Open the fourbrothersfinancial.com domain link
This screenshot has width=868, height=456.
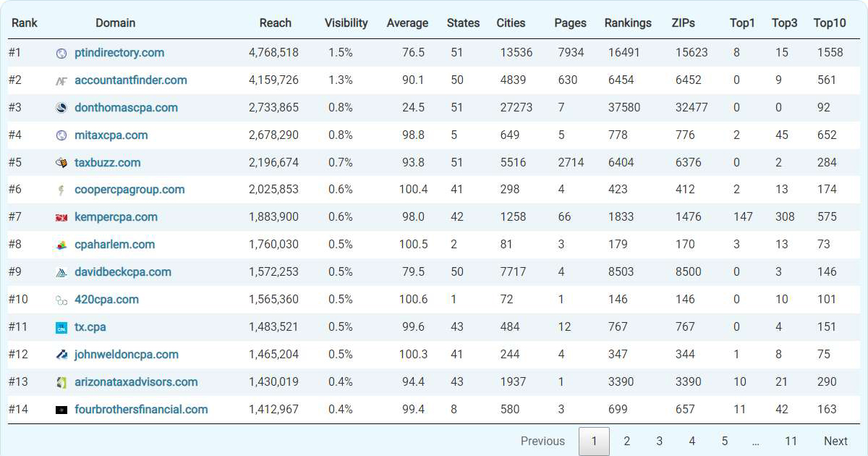coord(141,410)
